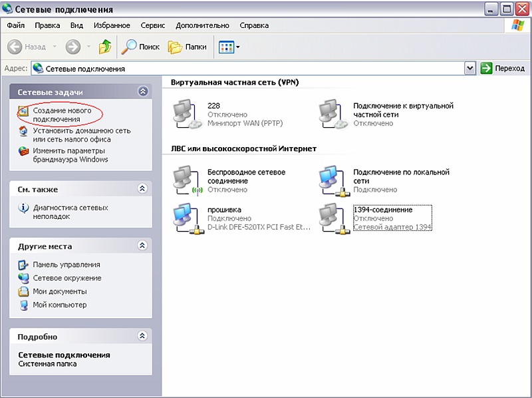Collapse the Другие места panel

pos(142,246)
